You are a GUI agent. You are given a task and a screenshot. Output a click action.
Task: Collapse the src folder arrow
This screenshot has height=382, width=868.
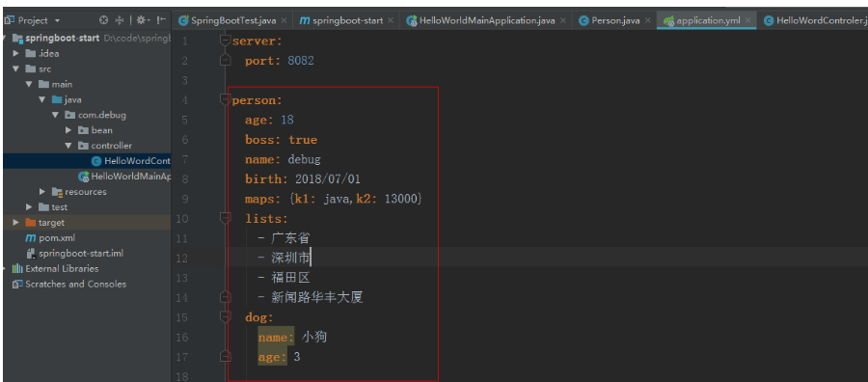pos(16,69)
